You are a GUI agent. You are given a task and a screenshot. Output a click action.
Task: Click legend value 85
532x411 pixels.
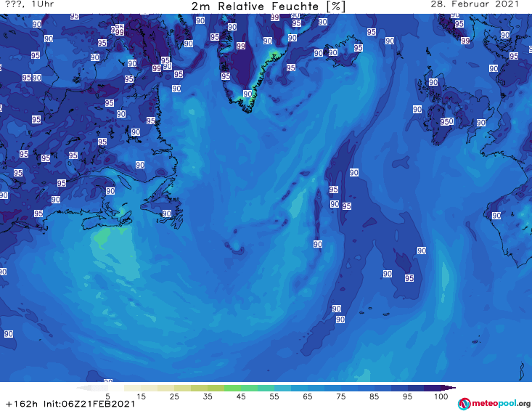pyautogui.click(x=375, y=396)
